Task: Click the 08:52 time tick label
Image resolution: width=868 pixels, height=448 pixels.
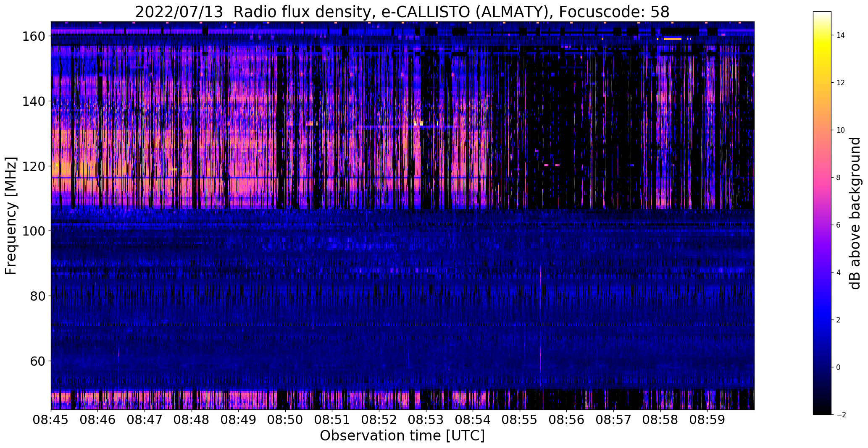Action: (x=379, y=420)
